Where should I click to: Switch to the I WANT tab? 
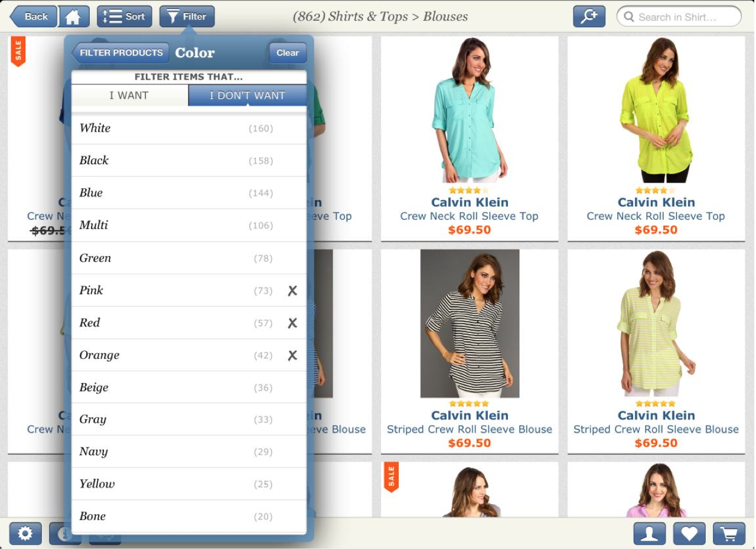coord(130,95)
